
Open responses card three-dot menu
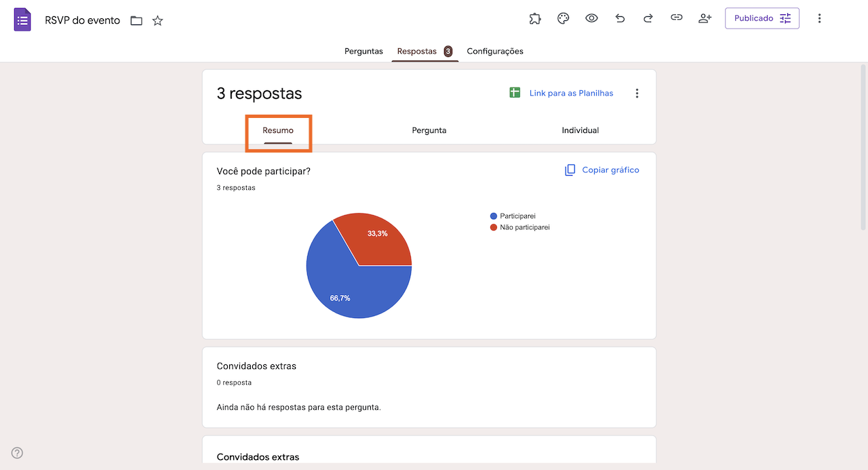point(637,94)
